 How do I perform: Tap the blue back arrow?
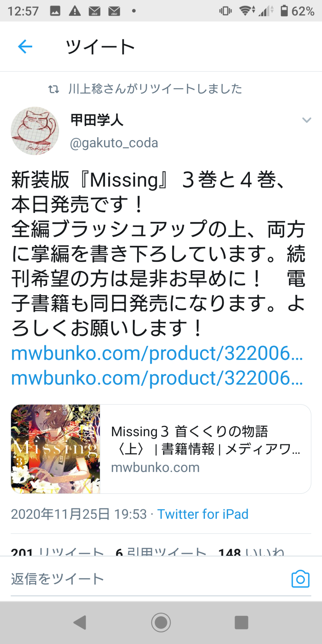click(25, 47)
